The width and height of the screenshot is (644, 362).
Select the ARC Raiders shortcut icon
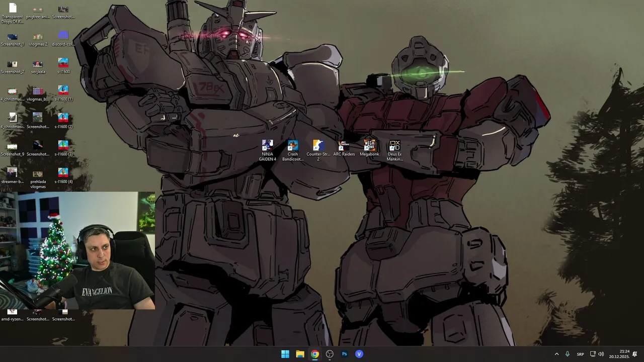pyautogui.click(x=344, y=148)
